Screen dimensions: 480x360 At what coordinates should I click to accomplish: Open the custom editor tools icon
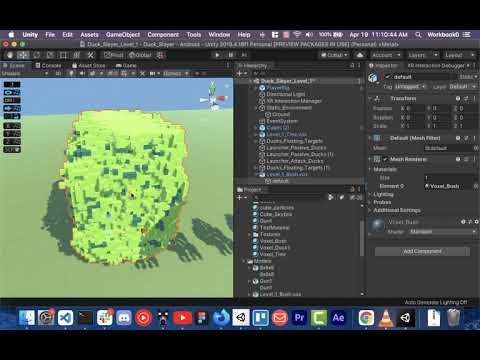point(90,55)
